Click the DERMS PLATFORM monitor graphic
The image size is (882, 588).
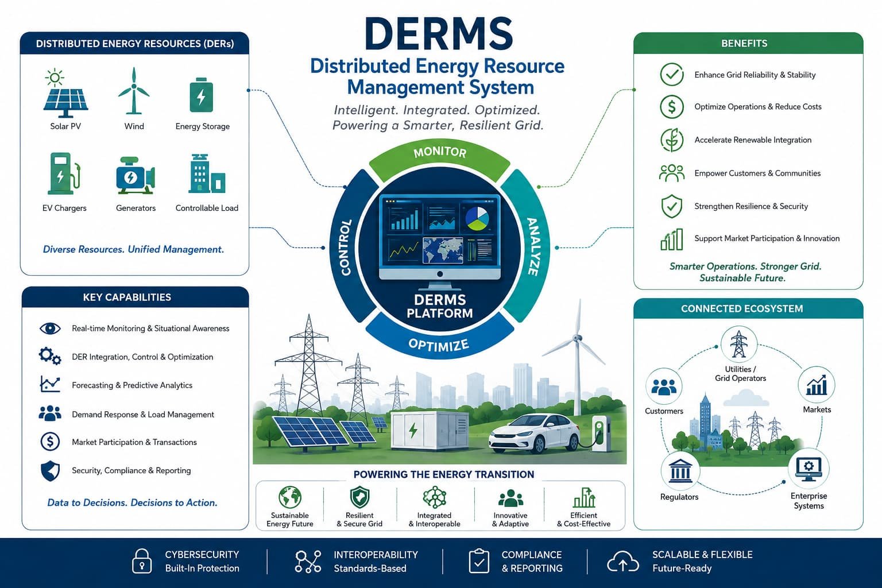[x=439, y=241]
